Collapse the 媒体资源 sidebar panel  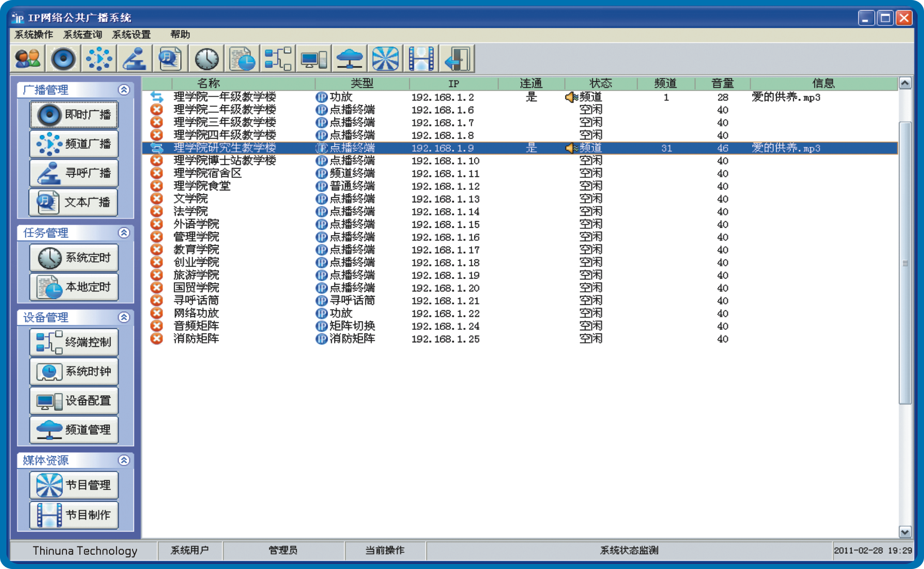(x=124, y=460)
